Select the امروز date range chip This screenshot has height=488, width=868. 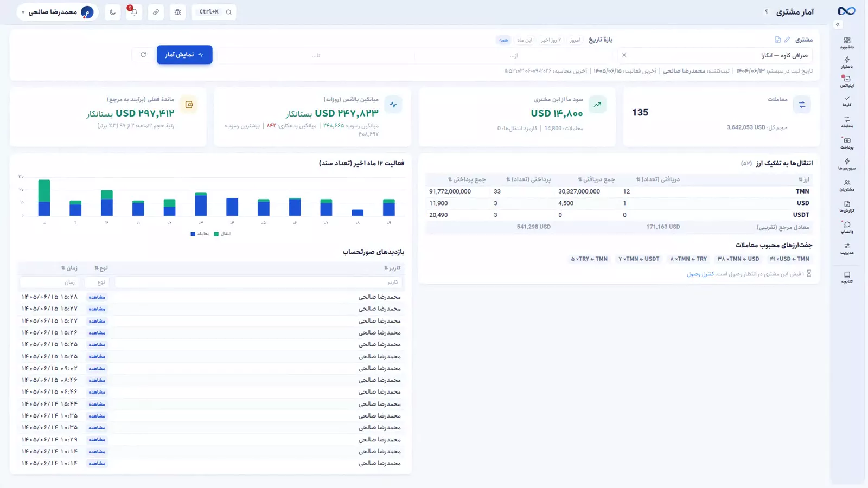click(575, 40)
